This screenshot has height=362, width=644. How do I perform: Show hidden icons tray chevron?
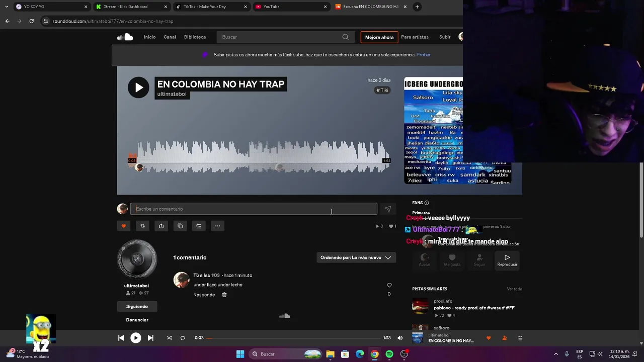[x=556, y=354]
